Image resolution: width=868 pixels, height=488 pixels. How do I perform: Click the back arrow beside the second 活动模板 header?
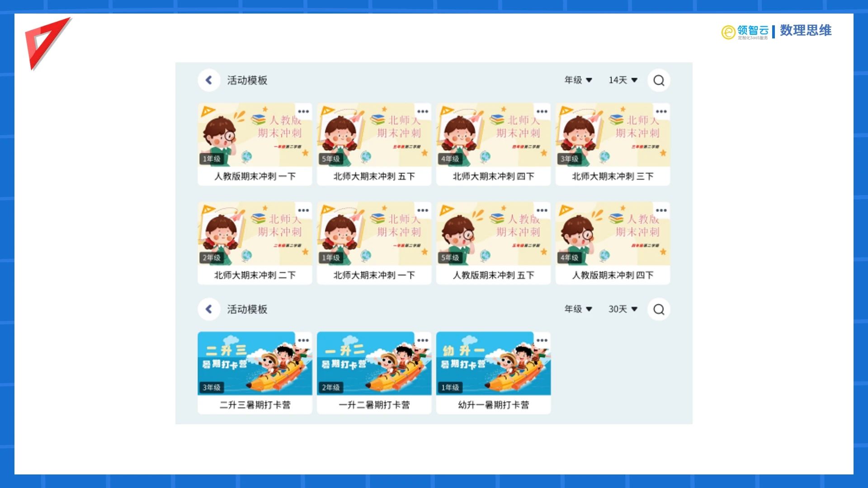point(209,309)
